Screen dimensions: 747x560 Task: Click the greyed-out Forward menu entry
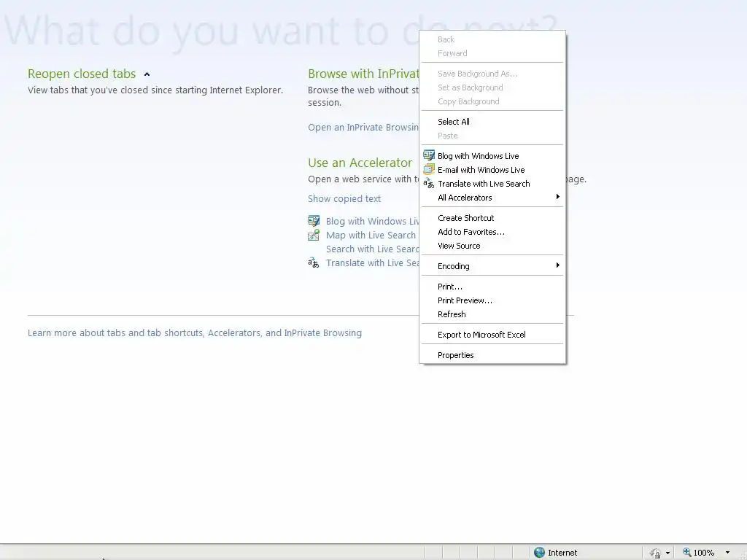click(492, 53)
